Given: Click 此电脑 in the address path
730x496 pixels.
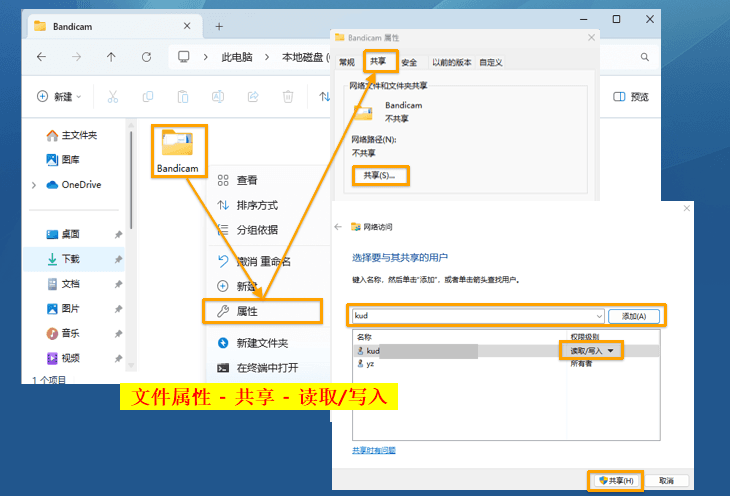Looking at the screenshot, I should point(237,57).
